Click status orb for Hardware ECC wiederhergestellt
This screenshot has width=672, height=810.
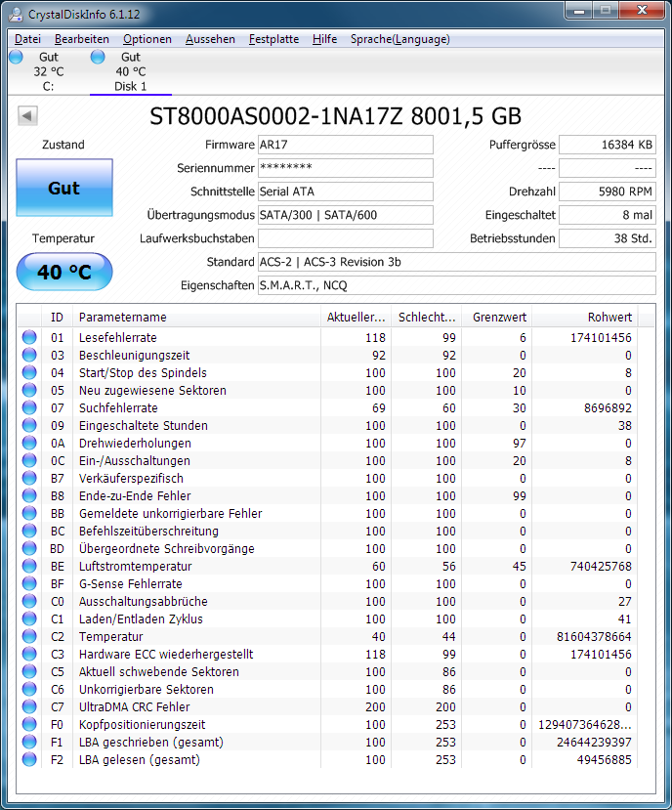point(29,654)
